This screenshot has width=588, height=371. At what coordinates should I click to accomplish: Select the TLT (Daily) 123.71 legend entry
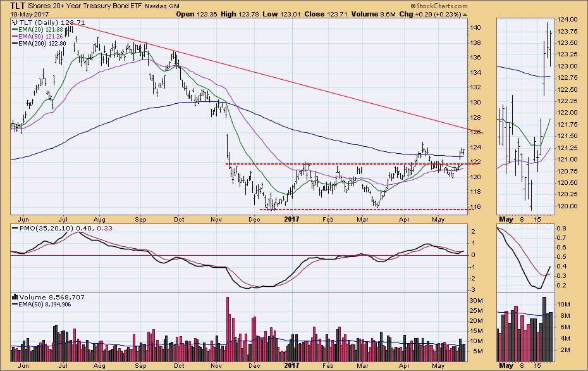pyautogui.click(x=52, y=23)
